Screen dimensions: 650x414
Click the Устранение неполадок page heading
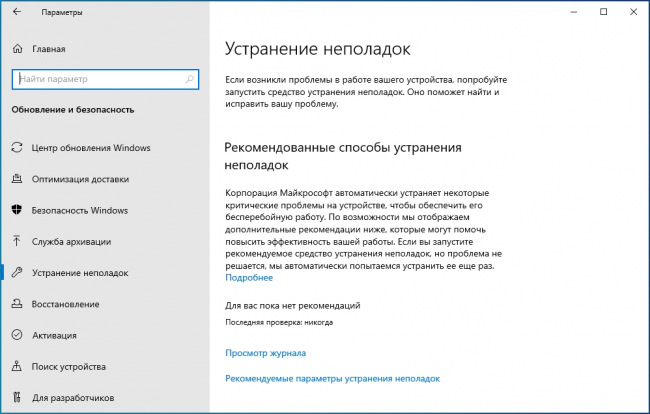[318, 49]
